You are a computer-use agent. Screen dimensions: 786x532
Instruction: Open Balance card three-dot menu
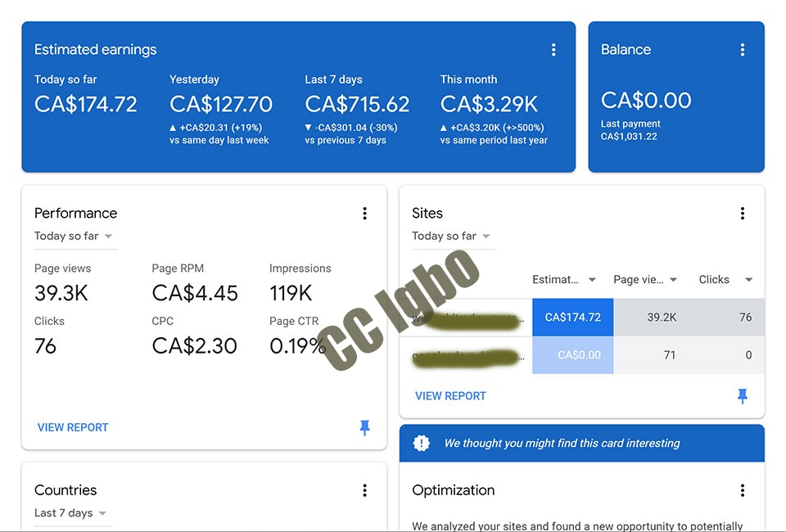tap(743, 50)
